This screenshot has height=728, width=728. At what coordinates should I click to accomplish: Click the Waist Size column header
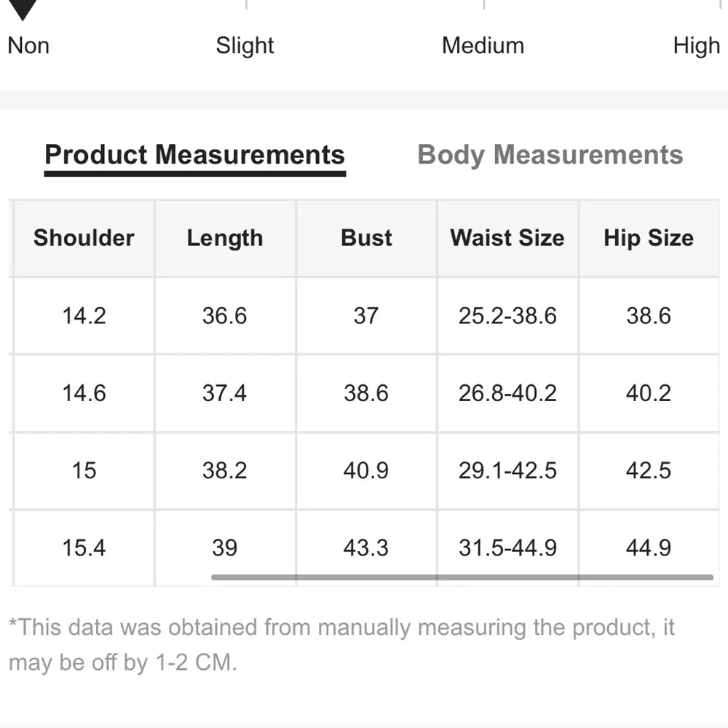pos(507,238)
